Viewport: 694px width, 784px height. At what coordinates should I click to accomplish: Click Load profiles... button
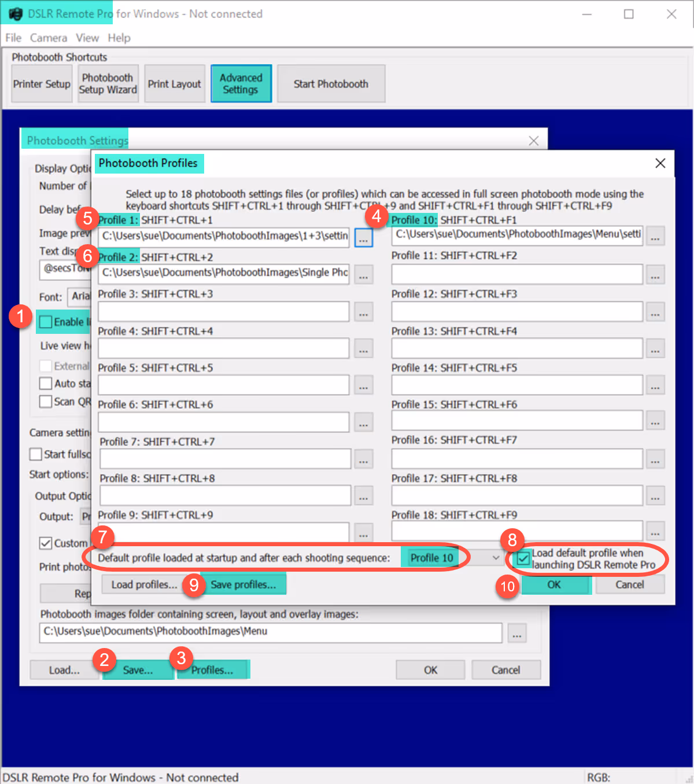[144, 585]
